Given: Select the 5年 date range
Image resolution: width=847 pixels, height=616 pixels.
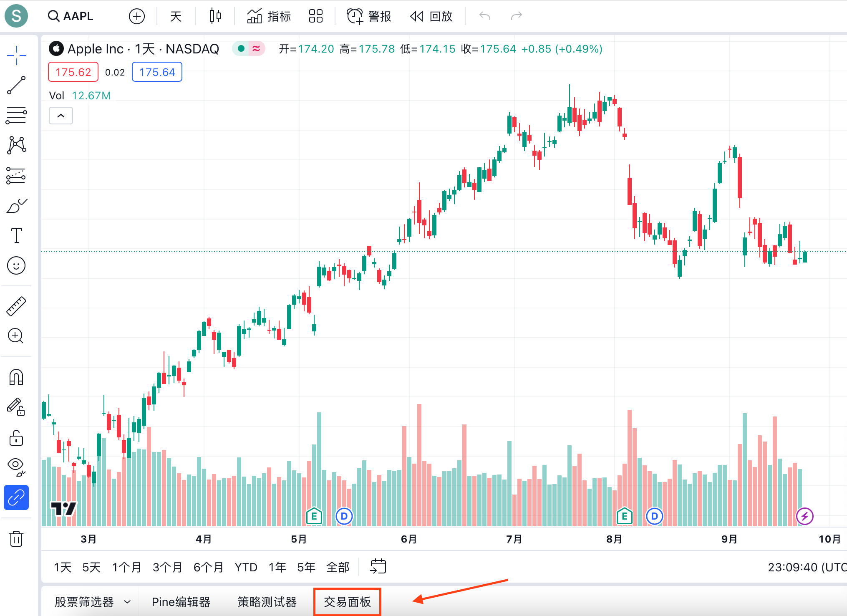Looking at the screenshot, I should pyautogui.click(x=306, y=567).
